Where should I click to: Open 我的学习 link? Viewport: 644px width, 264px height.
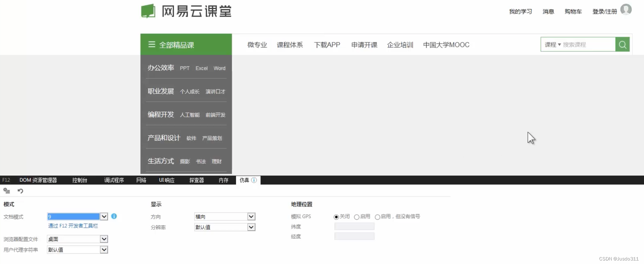click(520, 12)
